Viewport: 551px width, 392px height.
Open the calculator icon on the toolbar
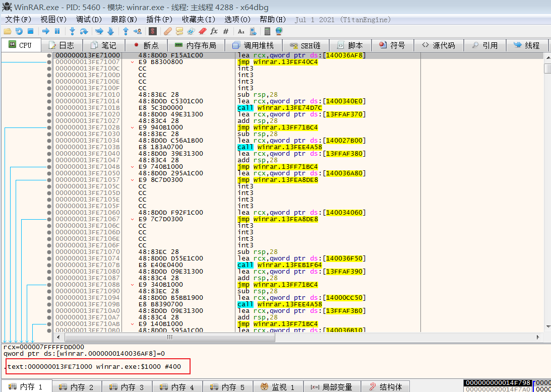[266, 31]
